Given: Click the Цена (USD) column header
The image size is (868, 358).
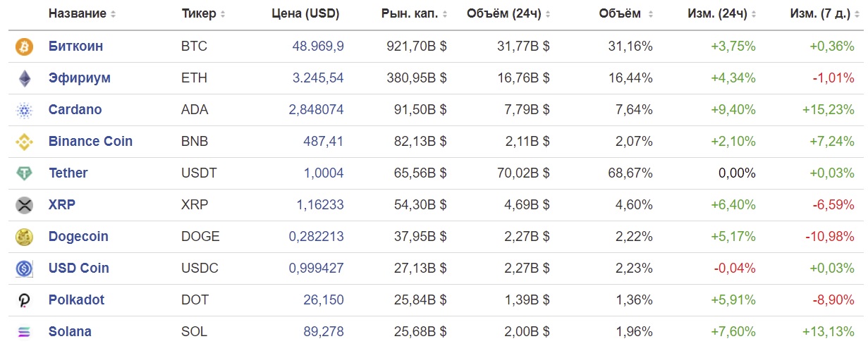Looking at the screenshot, I should click(305, 14).
